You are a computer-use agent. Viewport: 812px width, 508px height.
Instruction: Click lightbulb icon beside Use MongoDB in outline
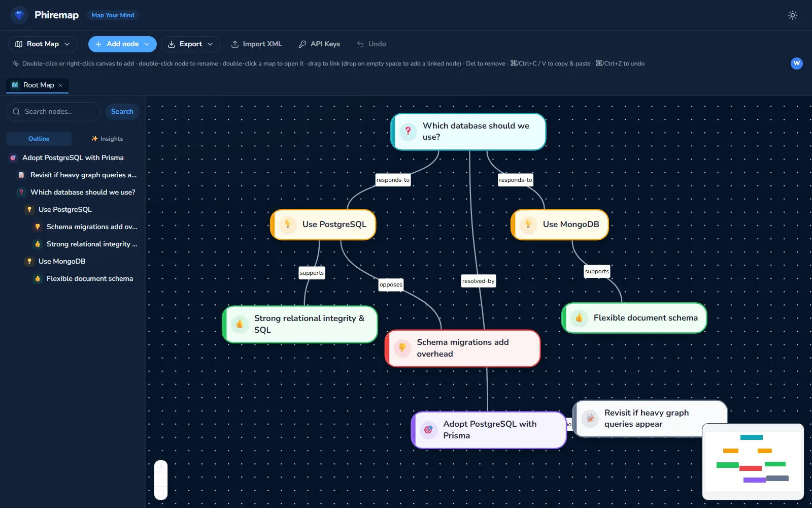[29, 262]
